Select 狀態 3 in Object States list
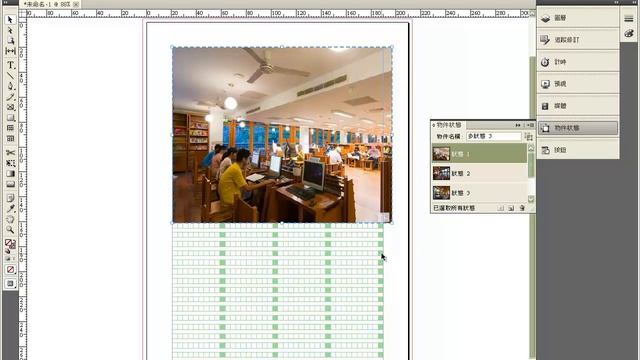This screenshot has width=640, height=360. point(479,192)
